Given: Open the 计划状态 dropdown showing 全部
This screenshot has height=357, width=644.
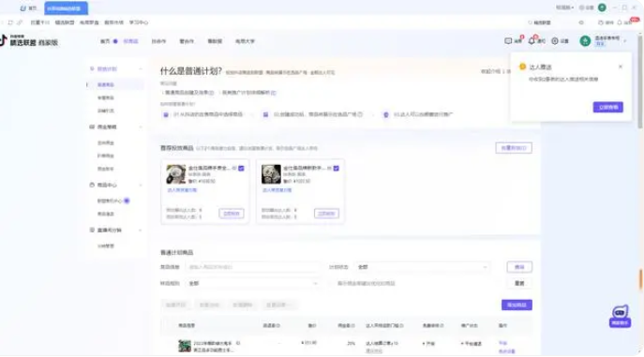Looking at the screenshot, I should [422, 267].
